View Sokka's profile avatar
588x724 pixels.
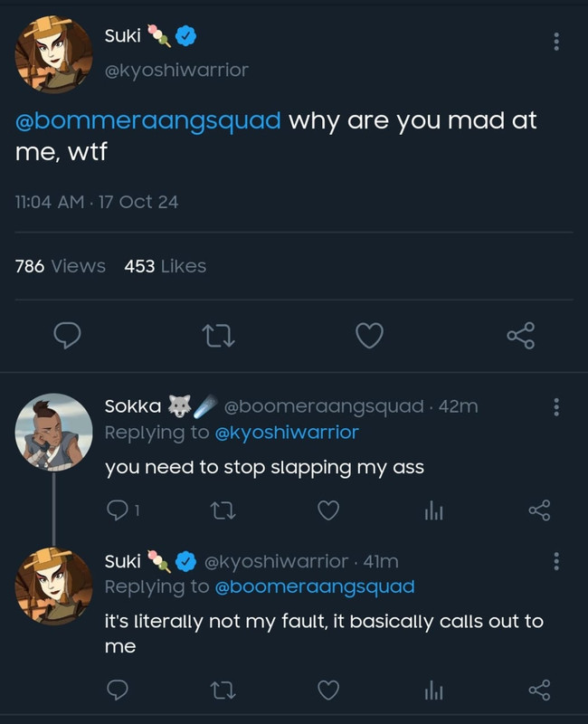pos(54,431)
